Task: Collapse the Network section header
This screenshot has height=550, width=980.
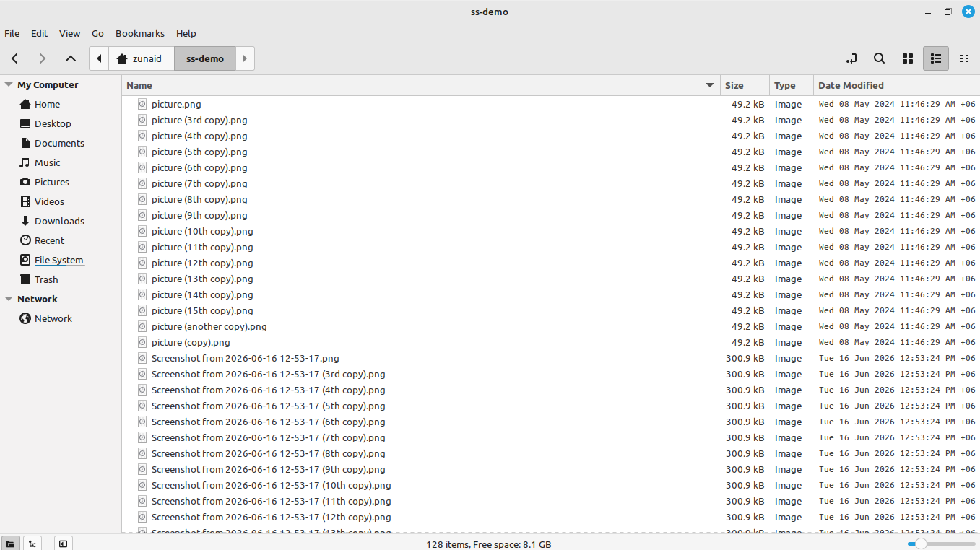Action: pos(9,299)
